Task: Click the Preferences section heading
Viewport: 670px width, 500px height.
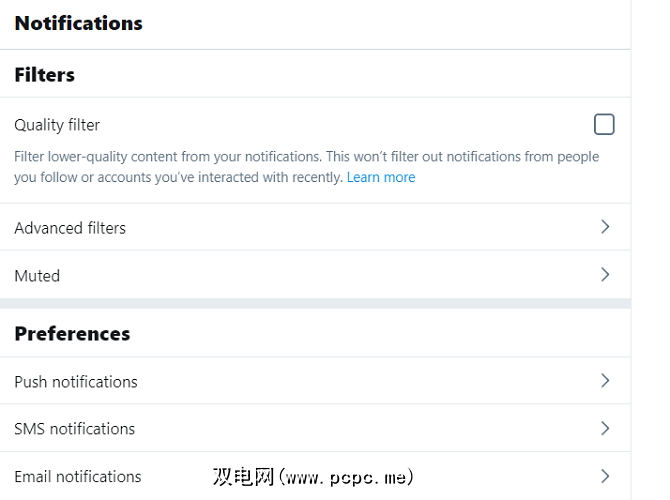Action: 72,333
